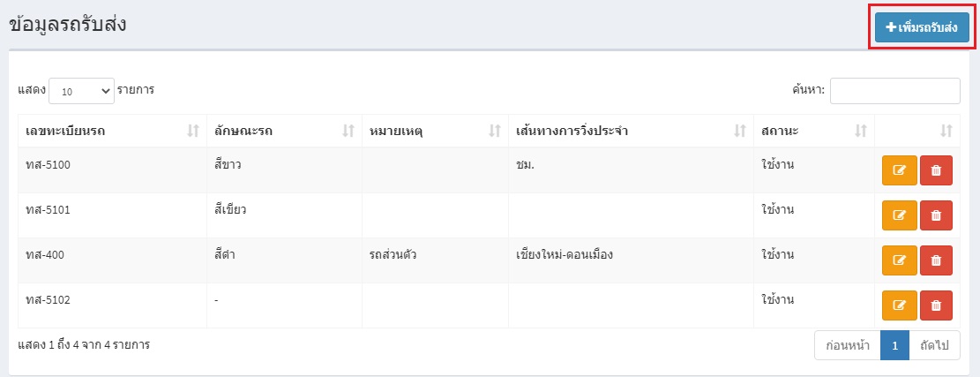Select page 1 in pagination
This screenshot has width=980, height=377.
click(x=895, y=345)
